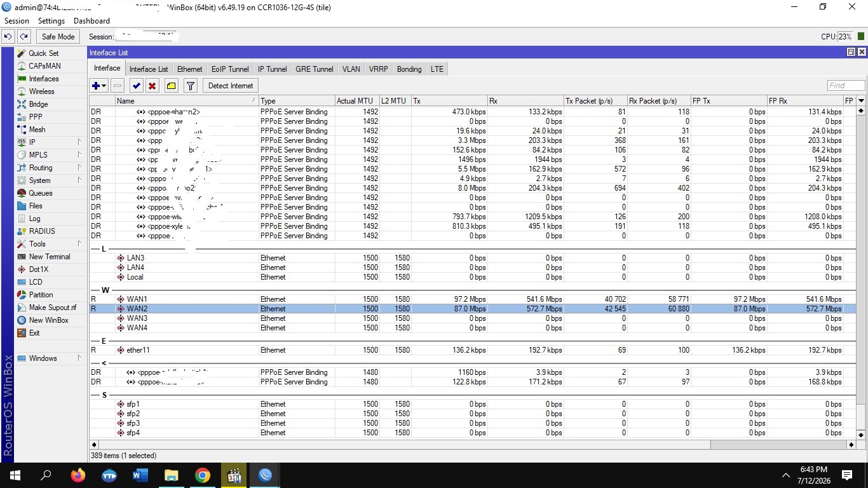Screen dimensions: 868x488
Task: Open Google Chrome from the taskbar
Action: (203, 475)
